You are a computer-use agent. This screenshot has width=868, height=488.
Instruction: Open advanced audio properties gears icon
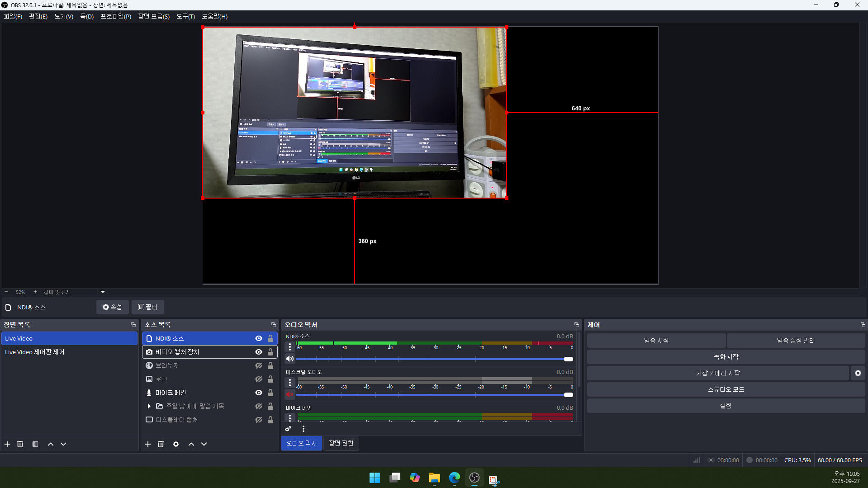(x=288, y=429)
